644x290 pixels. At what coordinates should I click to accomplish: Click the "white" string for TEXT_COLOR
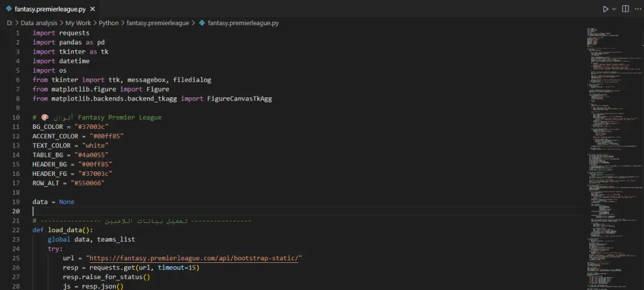[95, 146]
